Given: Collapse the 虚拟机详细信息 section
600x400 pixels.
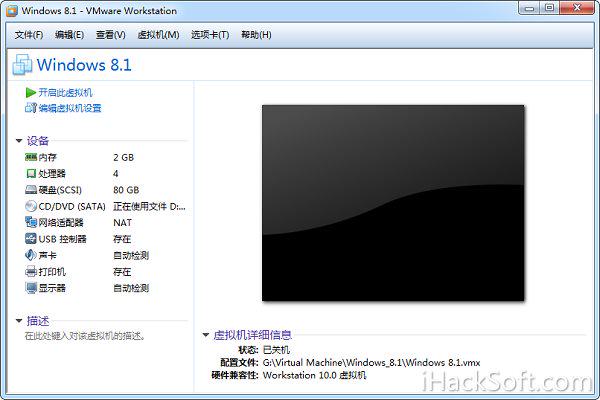Looking at the screenshot, I should tap(206, 335).
